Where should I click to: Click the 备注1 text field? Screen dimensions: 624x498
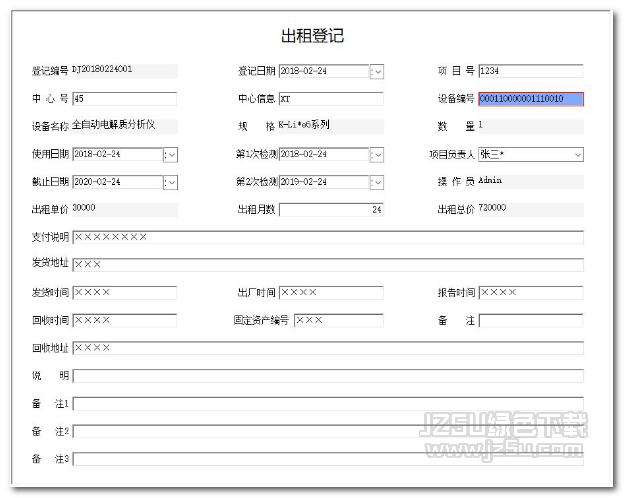click(328, 404)
